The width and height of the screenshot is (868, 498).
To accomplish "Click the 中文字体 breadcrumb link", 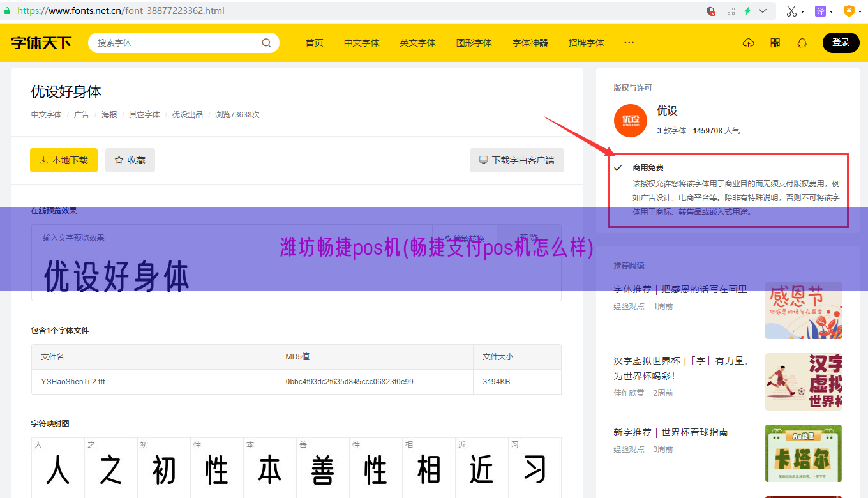I will pyautogui.click(x=47, y=115).
